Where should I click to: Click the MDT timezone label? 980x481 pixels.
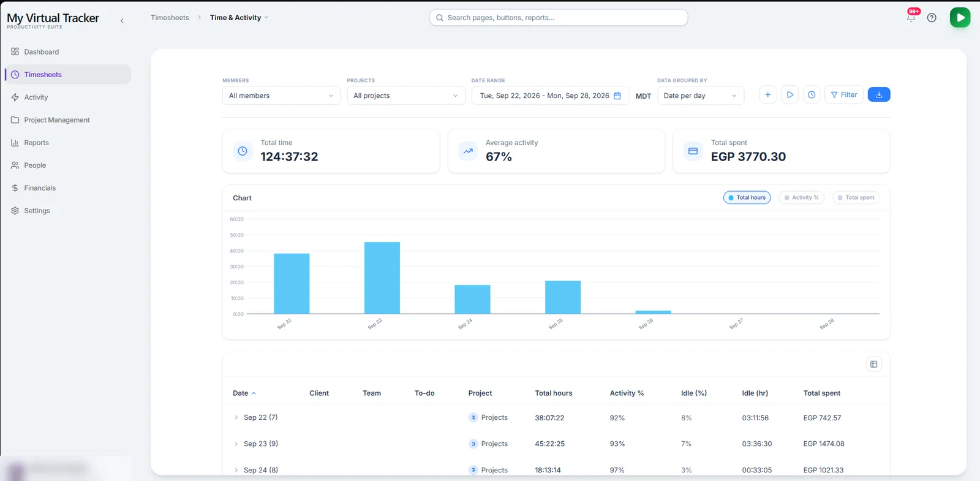[643, 96]
